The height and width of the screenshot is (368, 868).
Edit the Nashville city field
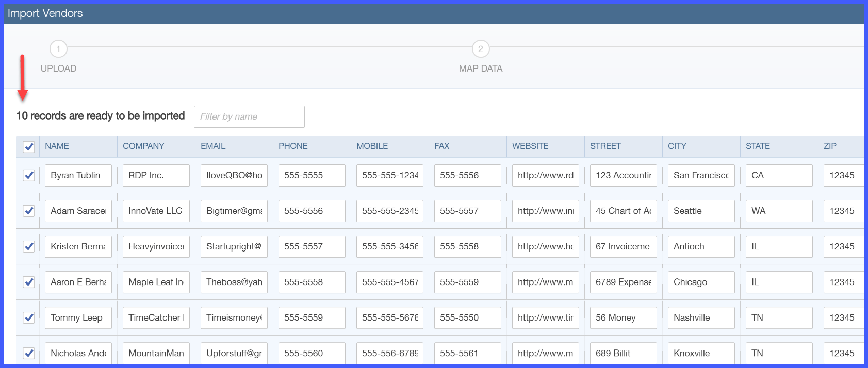(701, 317)
